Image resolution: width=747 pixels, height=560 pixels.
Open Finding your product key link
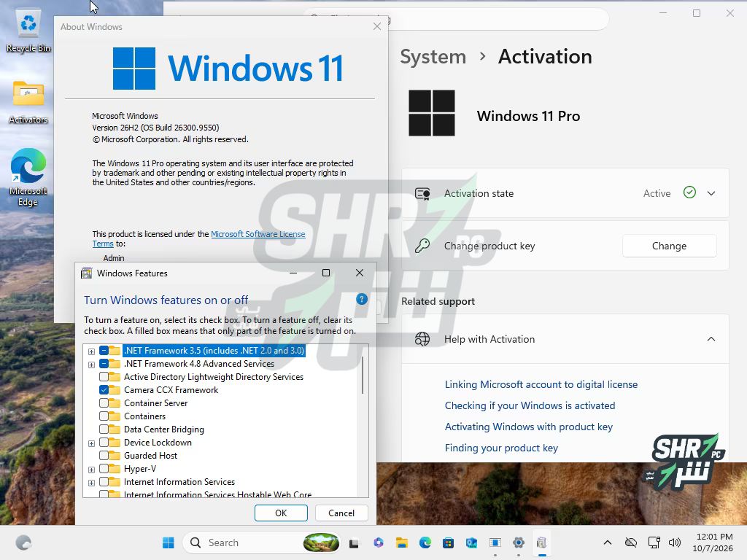point(501,448)
